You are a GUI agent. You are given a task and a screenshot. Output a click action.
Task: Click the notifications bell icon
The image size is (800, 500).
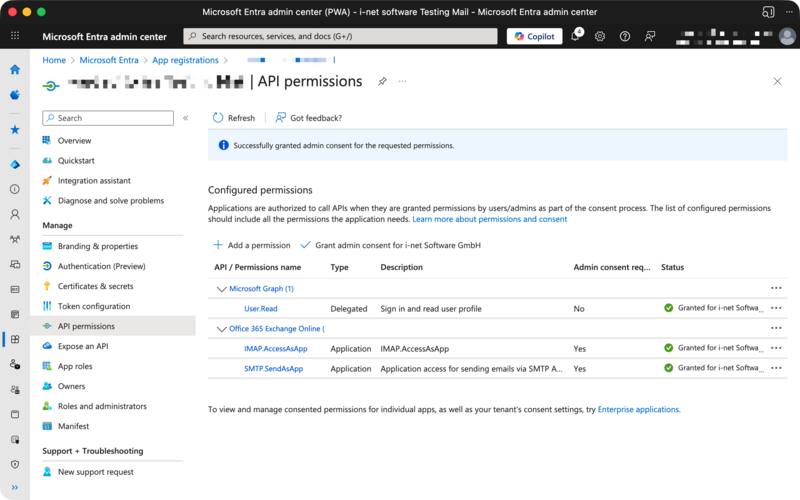(x=576, y=36)
